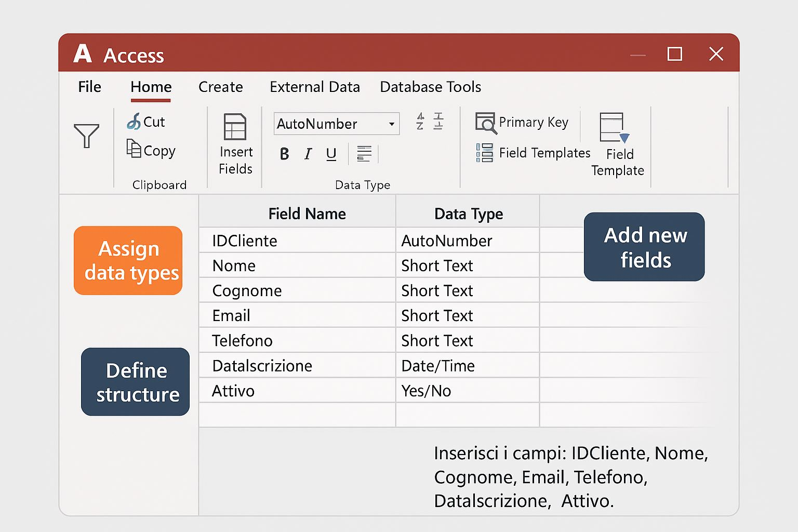Image resolution: width=798 pixels, height=532 pixels.
Task: Switch to the Create tab
Action: [x=220, y=87]
